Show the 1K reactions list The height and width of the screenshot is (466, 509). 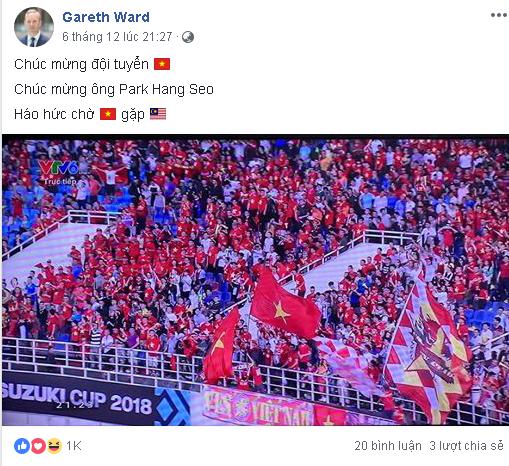[x=74, y=446]
